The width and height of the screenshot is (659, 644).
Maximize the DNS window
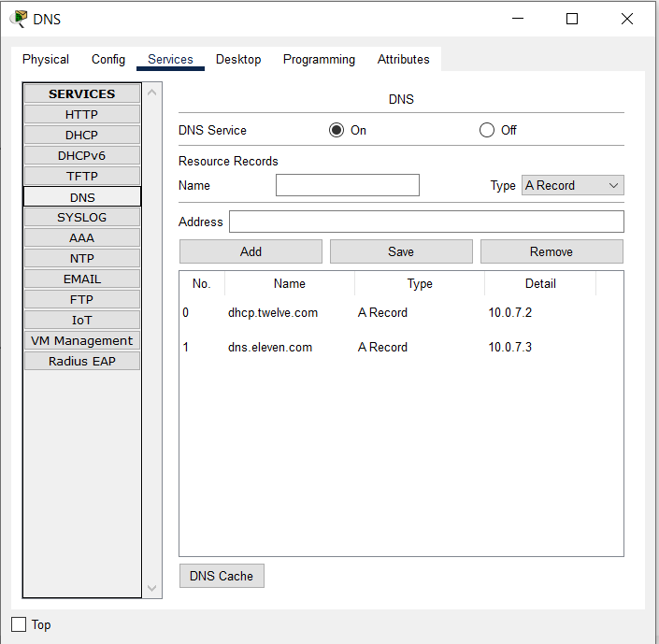click(x=572, y=19)
